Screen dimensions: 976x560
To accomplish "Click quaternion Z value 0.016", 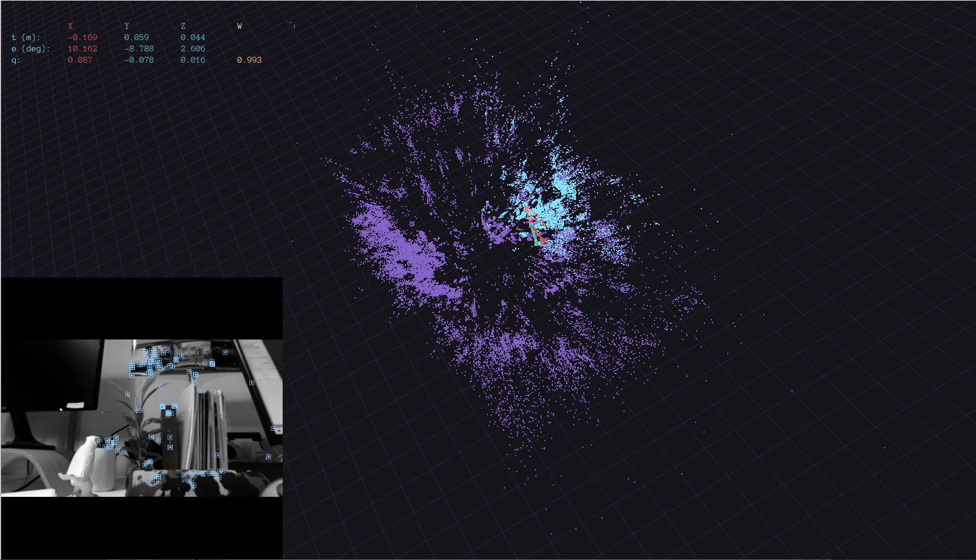I will point(193,60).
